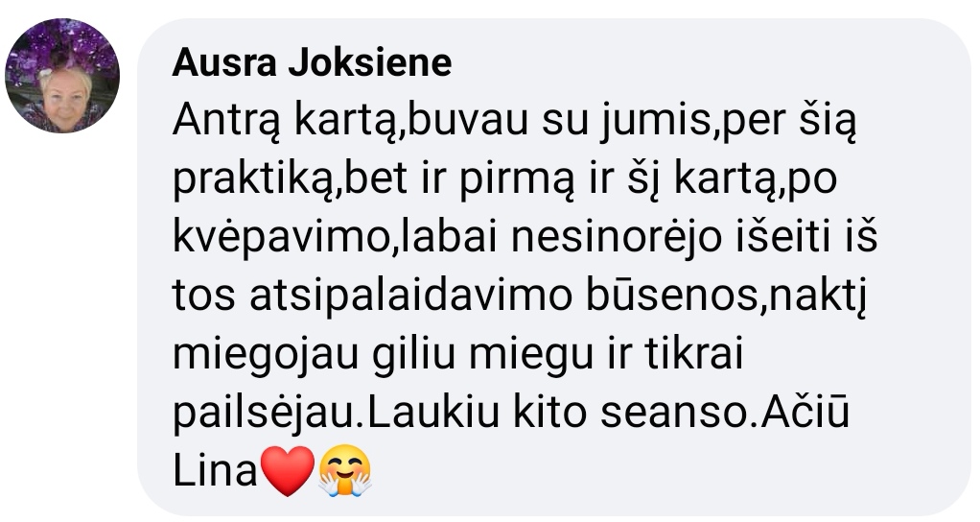Open Ausra Joksiene's profile picture
This screenshot has width=980, height=522.
coord(62,75)
